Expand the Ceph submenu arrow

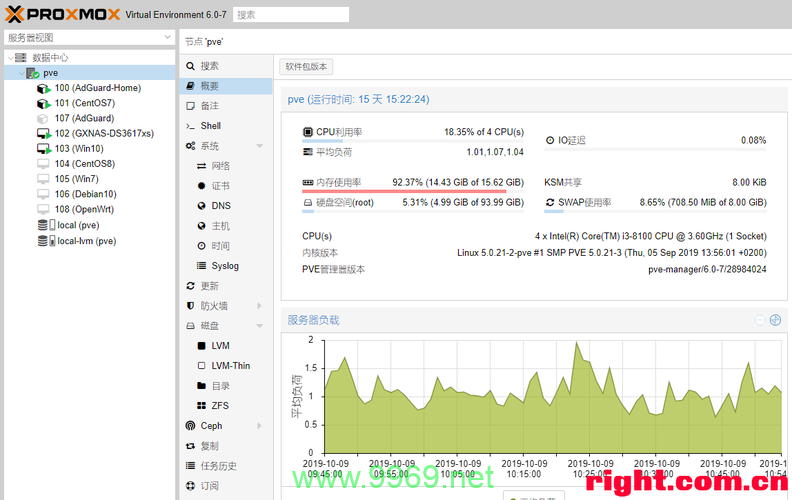pos(260,426)
